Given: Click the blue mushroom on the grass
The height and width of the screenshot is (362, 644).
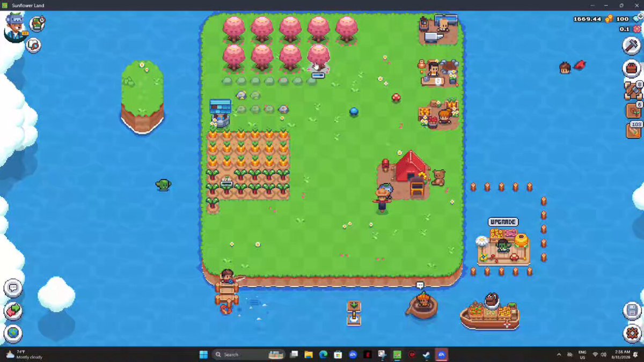Looking at the screenshot, I should coord(354,112).
